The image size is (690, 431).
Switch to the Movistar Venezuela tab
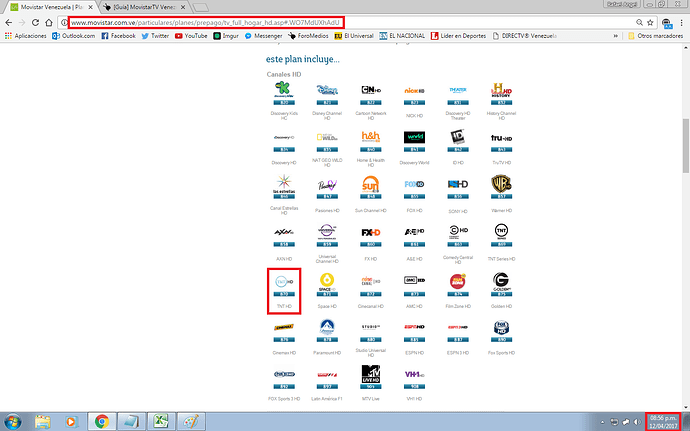click(x=51, y=7)
